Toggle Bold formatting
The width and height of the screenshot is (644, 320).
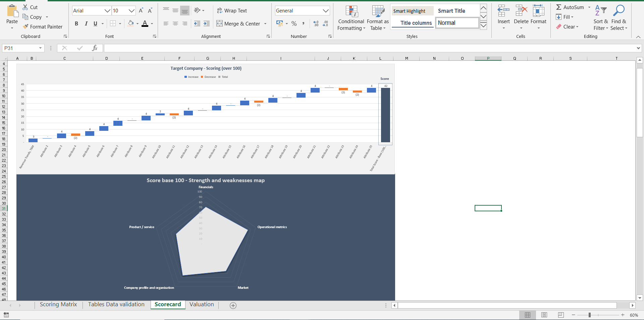click(76, 23)
